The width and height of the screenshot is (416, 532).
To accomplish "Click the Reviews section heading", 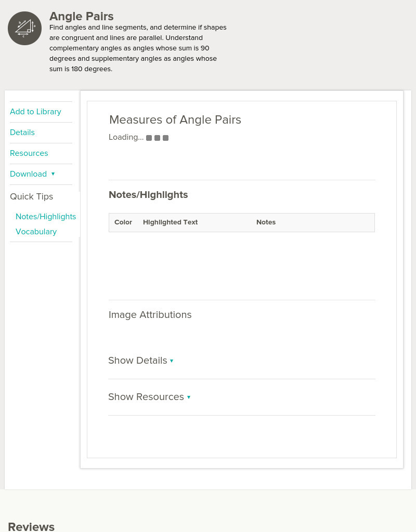I will click(x=31, y=526).
